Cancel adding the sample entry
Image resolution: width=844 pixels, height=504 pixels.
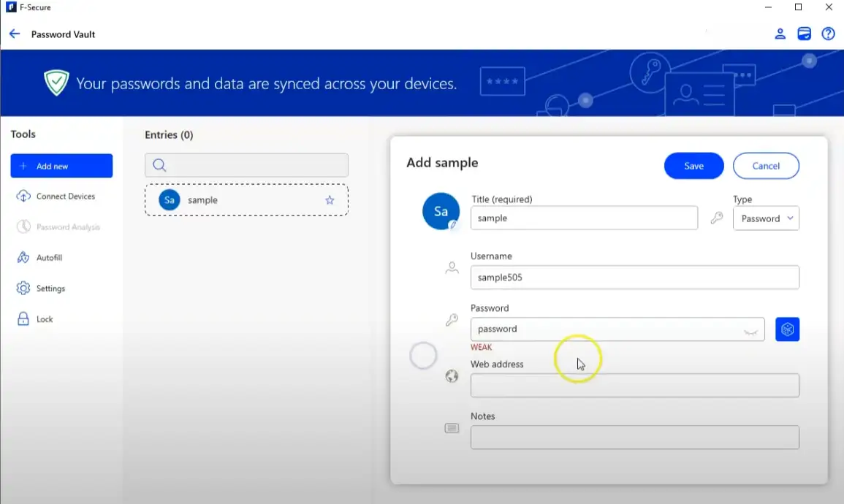coord(766,166)
